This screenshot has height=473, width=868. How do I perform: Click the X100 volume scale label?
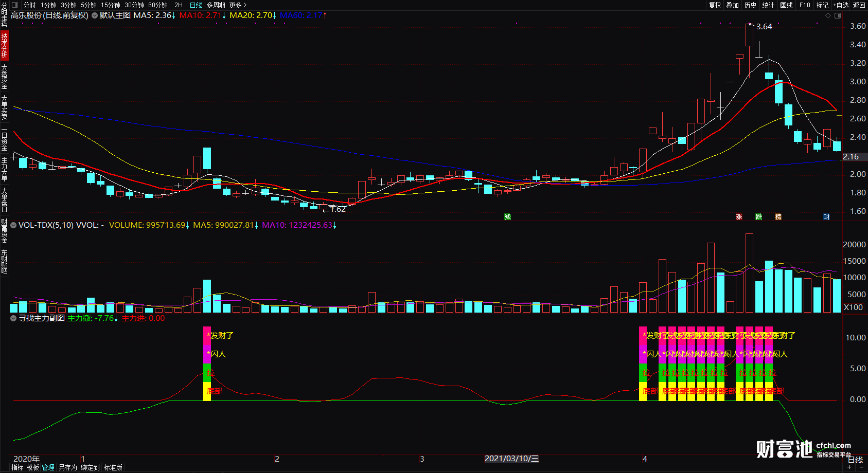854,307
